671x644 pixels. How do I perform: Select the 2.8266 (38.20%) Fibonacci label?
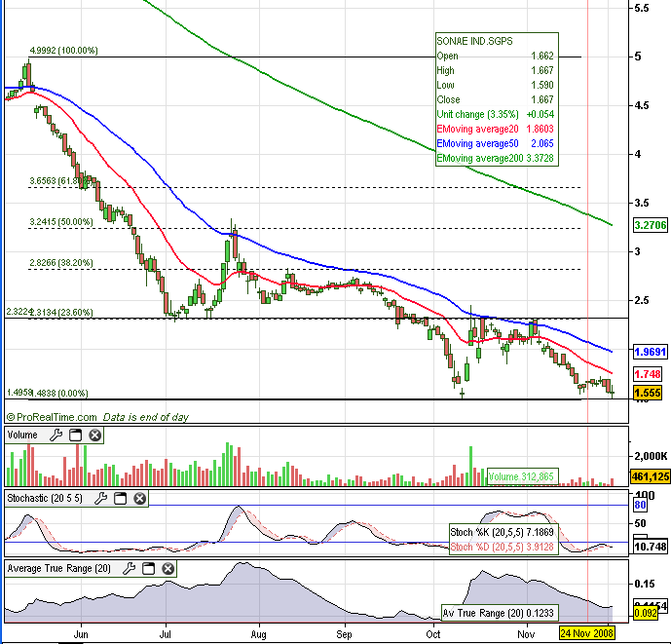pos(61,263)
